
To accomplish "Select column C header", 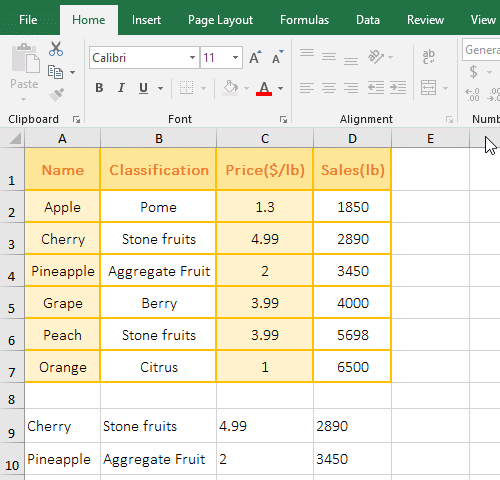I will (265, 138).
